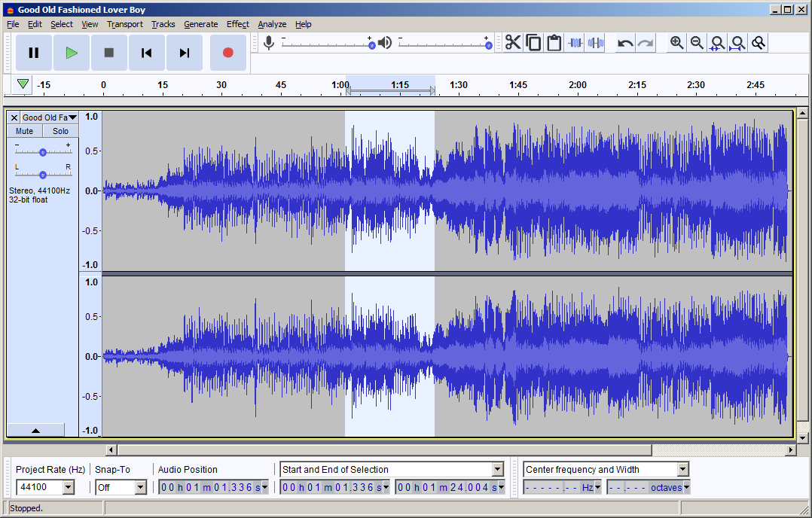Click the Copy icon in toolbar
The width and height of the screenshot is (812, 518).
pyautogui.click(x=533, y=42)
